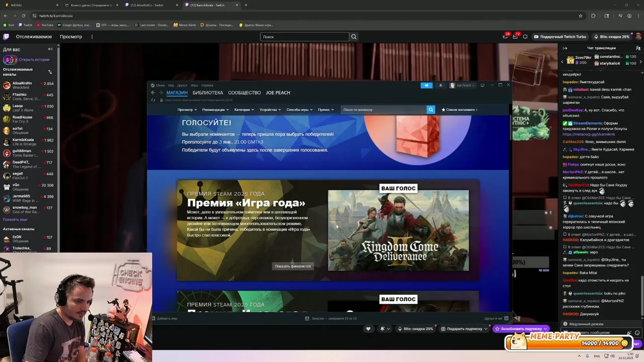Screen dimensions: 644x362
Task: Click Steam store search field
Action: point(383,110)
